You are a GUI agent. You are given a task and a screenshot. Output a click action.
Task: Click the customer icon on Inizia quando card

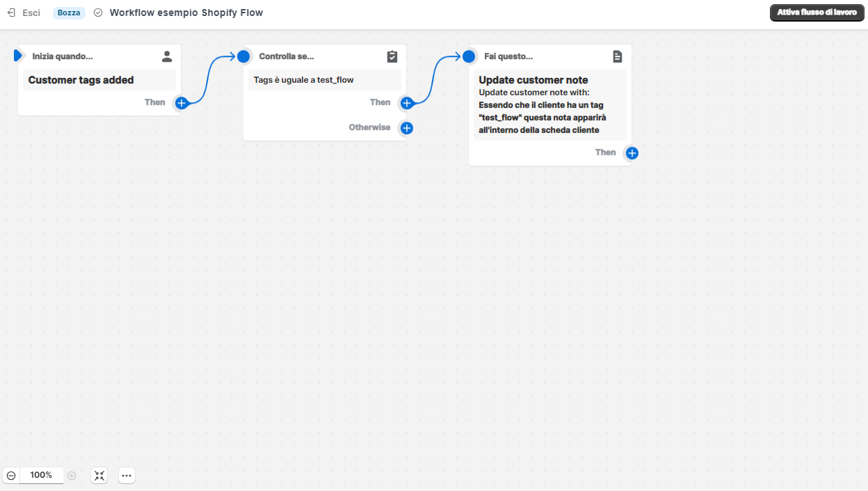(x=166, y=56)
